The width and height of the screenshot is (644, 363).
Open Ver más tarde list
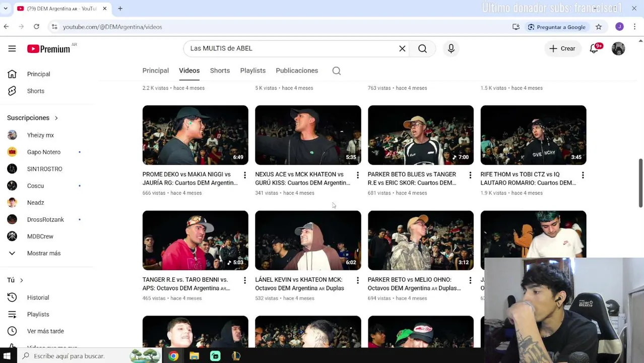pos(46,331)
